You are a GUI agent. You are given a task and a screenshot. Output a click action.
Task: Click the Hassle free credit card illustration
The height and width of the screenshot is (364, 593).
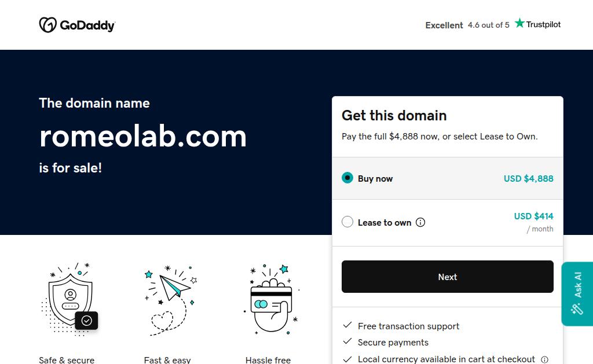point(272,299)
